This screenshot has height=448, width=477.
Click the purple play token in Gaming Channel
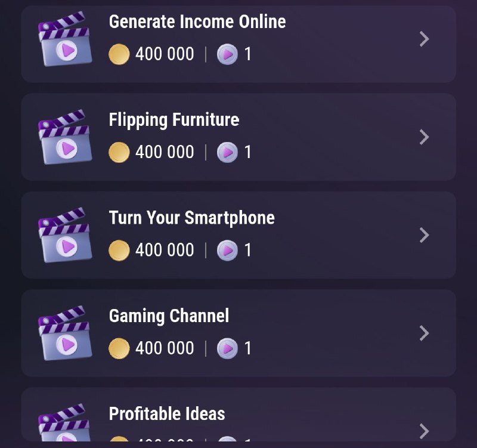227,348
